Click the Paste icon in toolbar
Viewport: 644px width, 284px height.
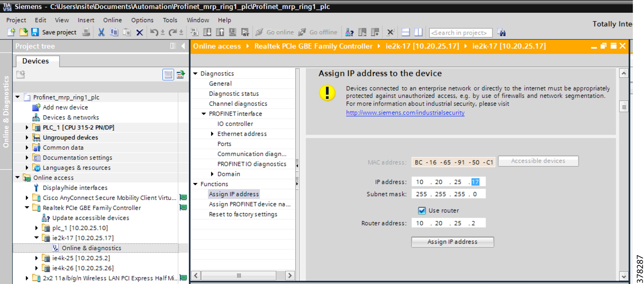click(x=127, y=32)
